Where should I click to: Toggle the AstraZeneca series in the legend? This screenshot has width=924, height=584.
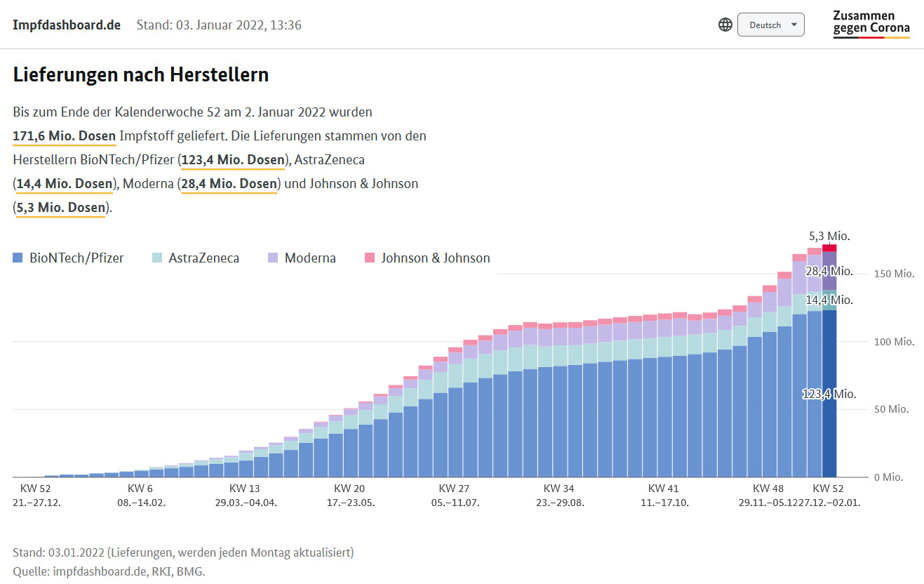203,258
